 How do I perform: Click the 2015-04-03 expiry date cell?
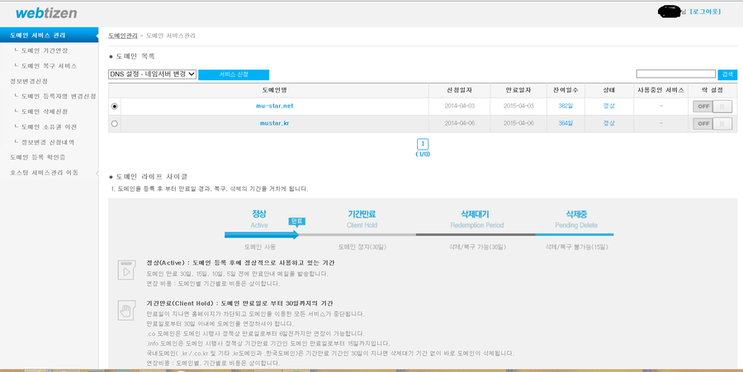click(x=518, y=106)
